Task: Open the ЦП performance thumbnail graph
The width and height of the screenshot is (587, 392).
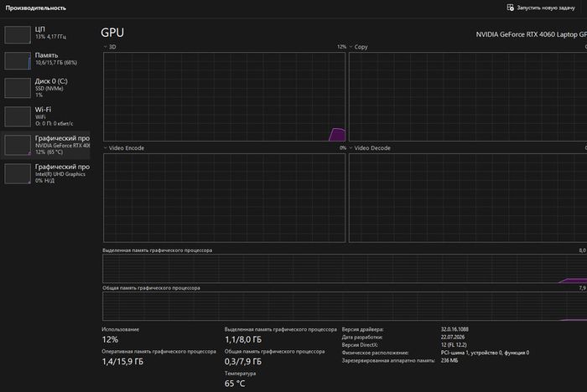Action: tap(18, 34)
